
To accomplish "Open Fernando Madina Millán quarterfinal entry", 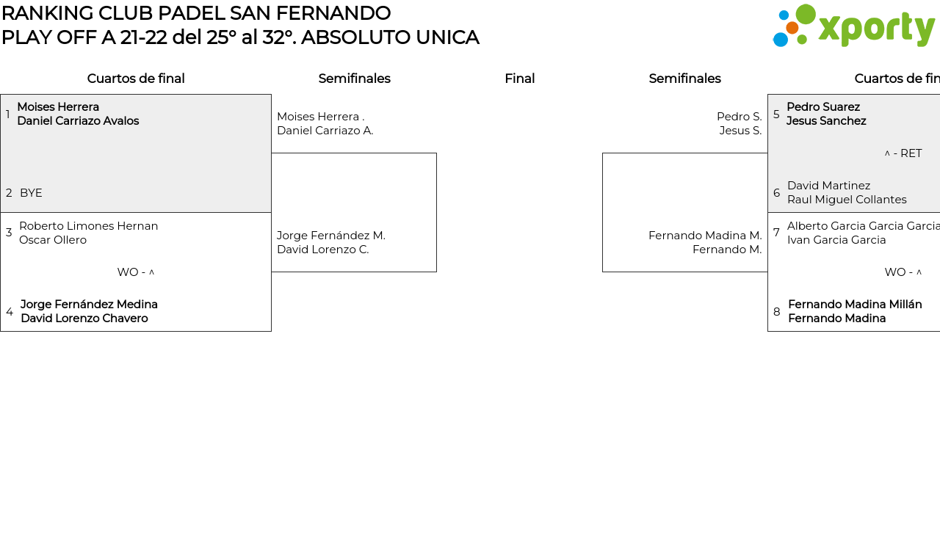I will (x=854, y=311).
